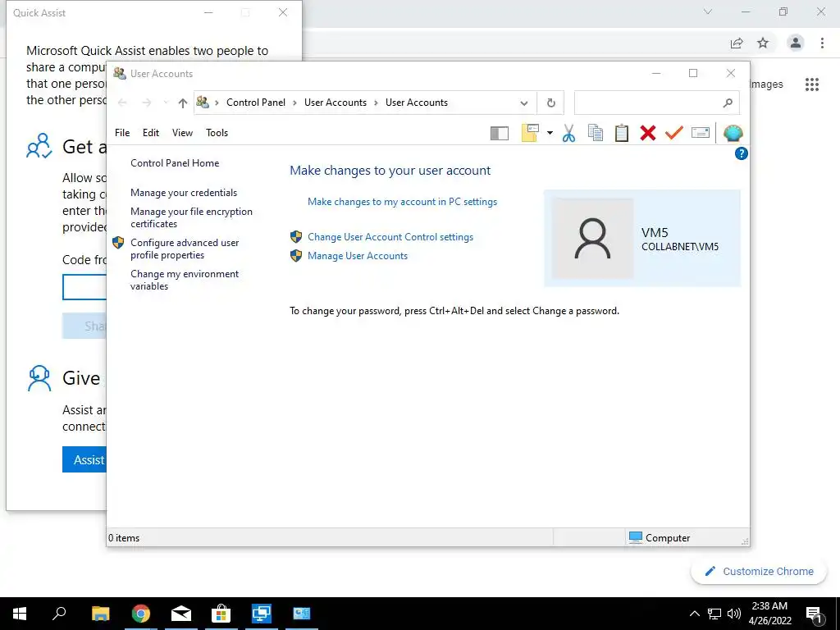The height and width of the screenshot is (630, 840).
Task: Open dropdown arrow next to folder icon
Action: coord(550,133)
